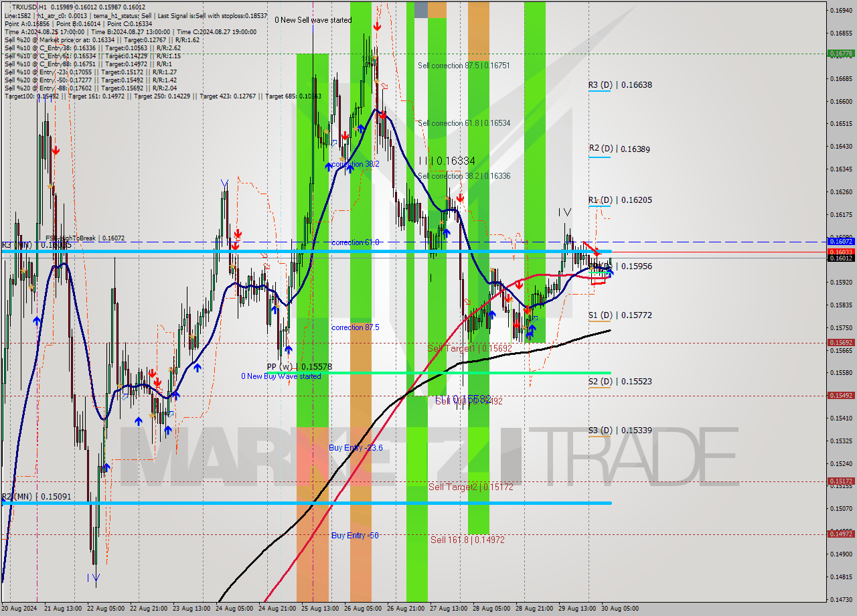Click the '28 Aug 21:00' time axis label
Screen dimensions: 857x616
(x=534, y=609)
